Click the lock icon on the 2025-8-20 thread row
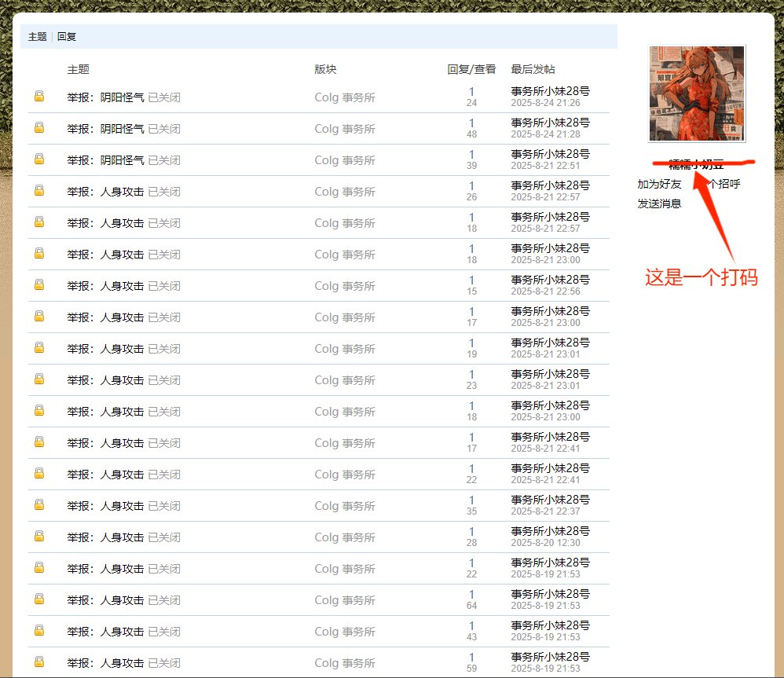784x678 pixels. 38,537
